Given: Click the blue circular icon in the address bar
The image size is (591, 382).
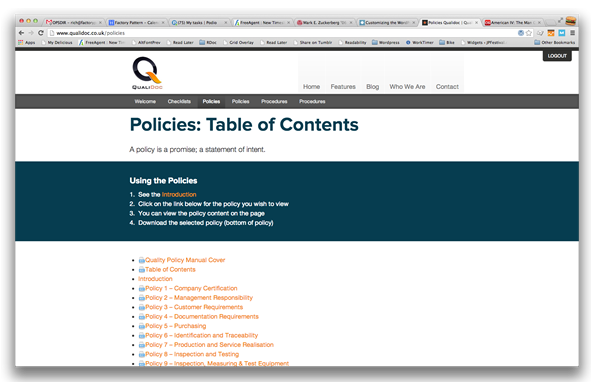Looking at the screenshot, I should 521,33.
